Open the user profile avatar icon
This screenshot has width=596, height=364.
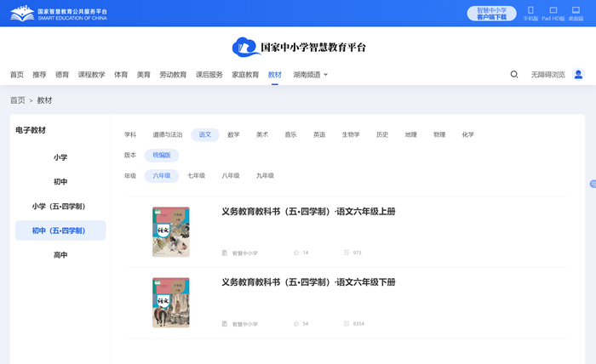pyautogui.click(x=578, y=74)
